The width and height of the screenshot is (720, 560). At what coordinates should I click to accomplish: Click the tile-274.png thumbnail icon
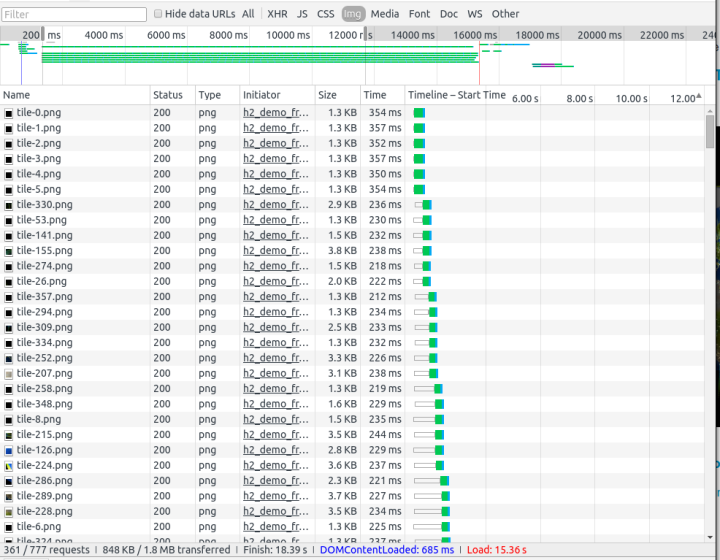pos(9,266)
